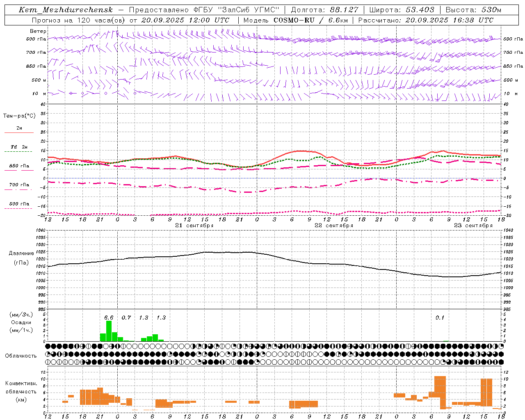The width and height of the screenshot is (525, 420).
Task: Click the tallest green precipitation bar
Action: [109, 331]
